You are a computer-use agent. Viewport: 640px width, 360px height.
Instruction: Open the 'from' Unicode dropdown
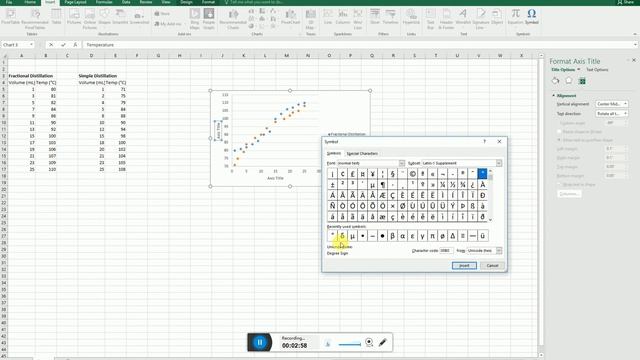click(499, 250)
